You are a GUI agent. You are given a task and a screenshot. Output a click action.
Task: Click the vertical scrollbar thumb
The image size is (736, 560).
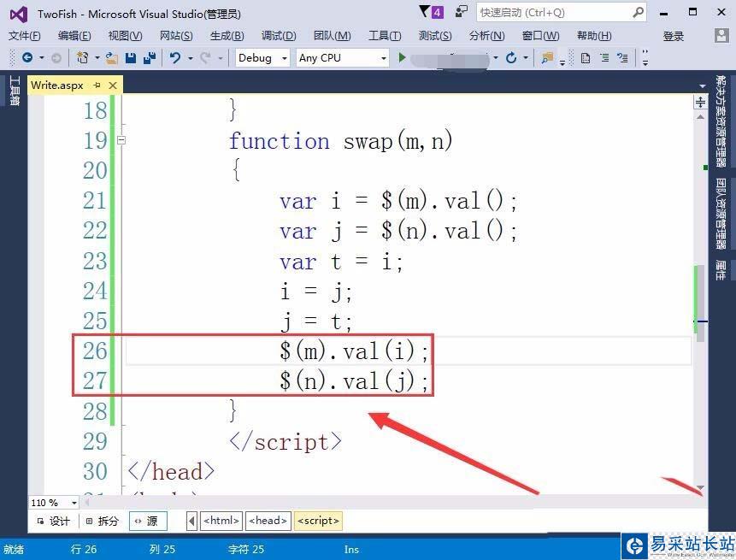point(700,303)
